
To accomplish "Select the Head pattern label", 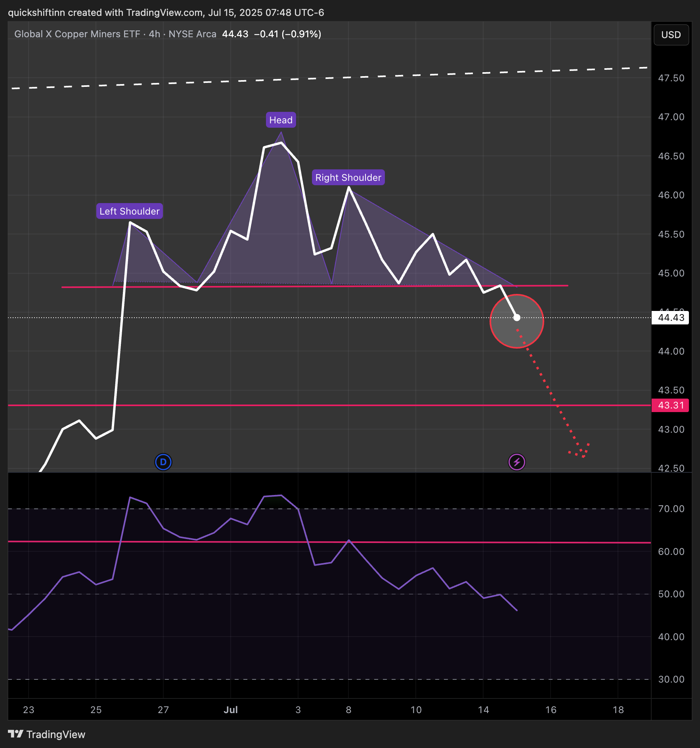I will [x=281, y=120].
